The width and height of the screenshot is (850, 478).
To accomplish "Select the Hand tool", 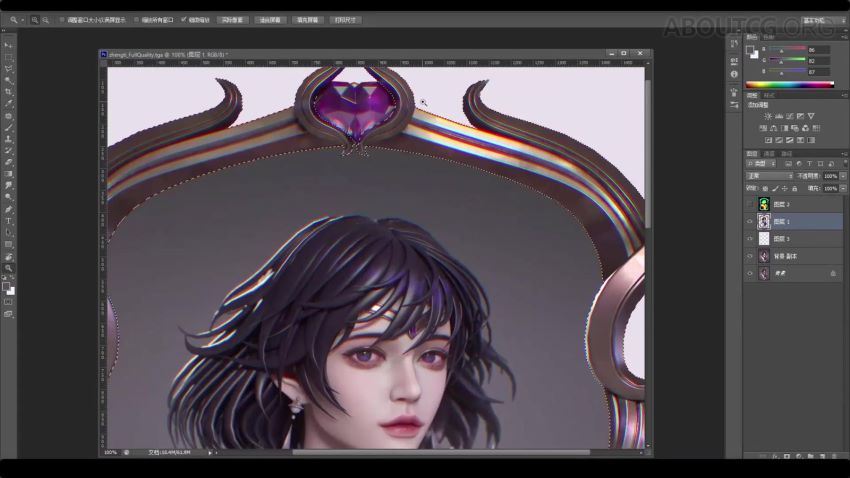I will tap(8, 256).
